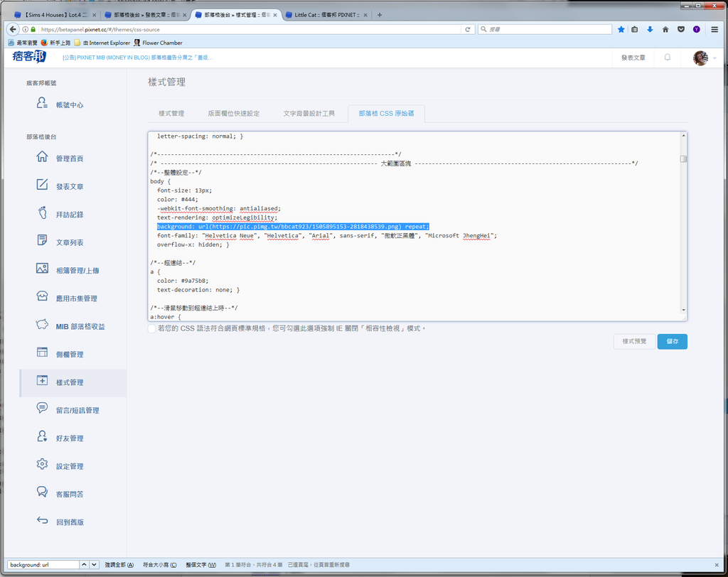Viewport: 728px width, 577px height.
Task: Open the Internet Explorer bookmarks folder
Action: tap(102, 43)
